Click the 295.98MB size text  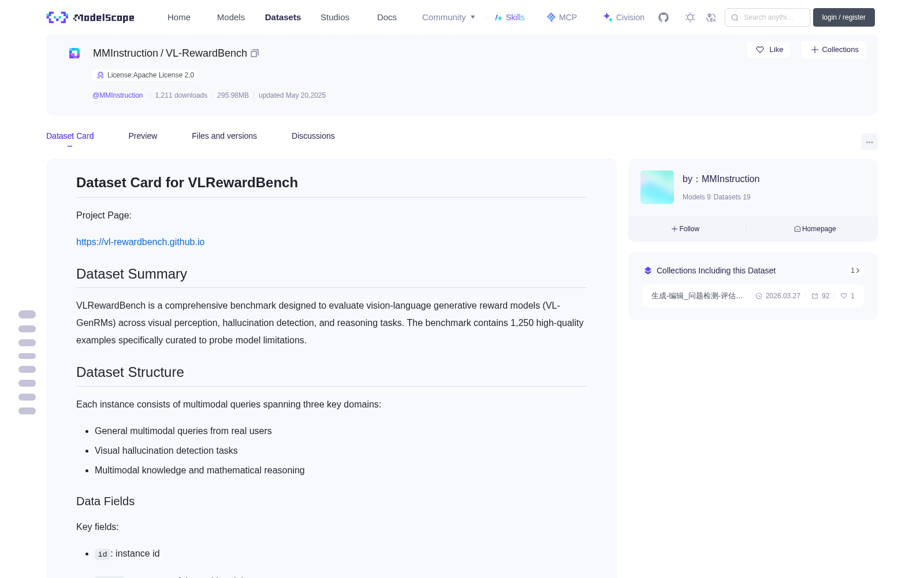(233, 95)
